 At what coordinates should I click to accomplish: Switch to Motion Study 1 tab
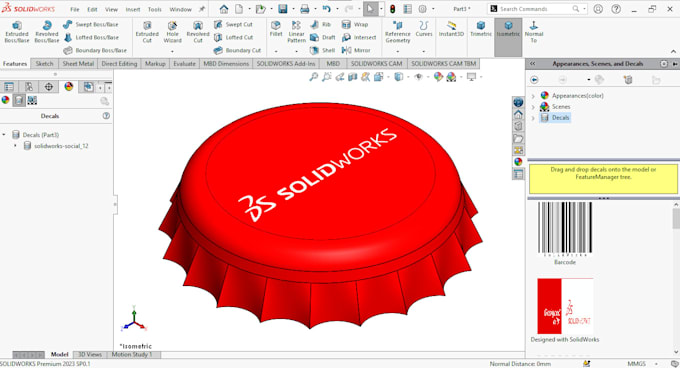[132, 355]
